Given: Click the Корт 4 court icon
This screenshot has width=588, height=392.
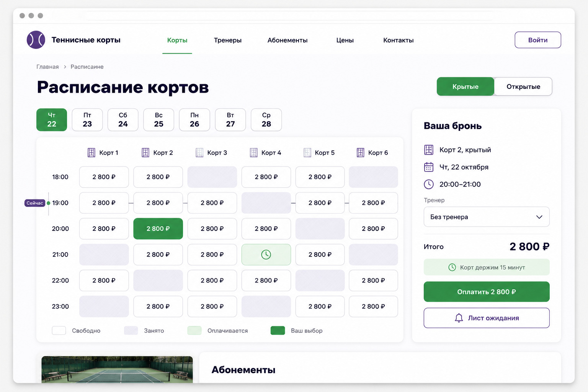Looking at the screenshot, I should [x=254, y=153].
